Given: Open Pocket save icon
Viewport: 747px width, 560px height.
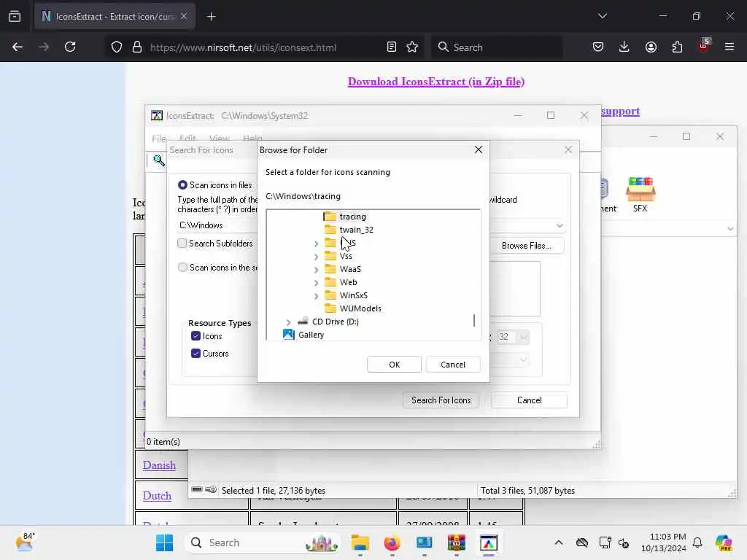Looking at the screenshot, I should [x=598, y=47].
